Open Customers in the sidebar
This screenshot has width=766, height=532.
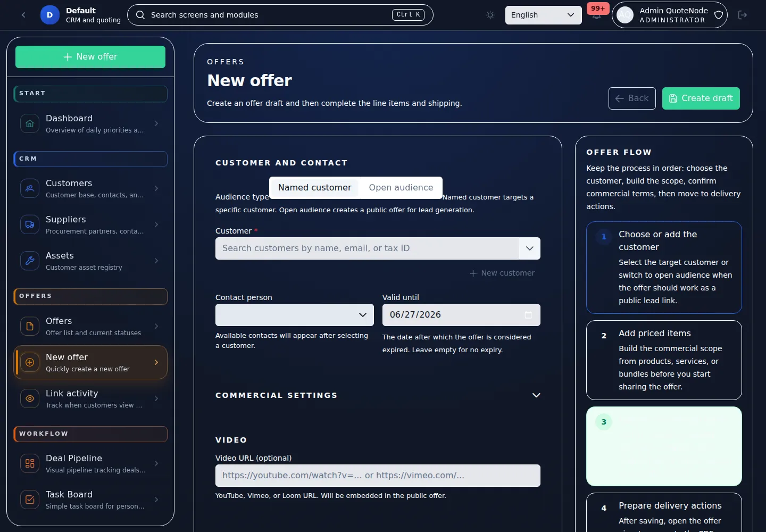(x=90, y=188)
